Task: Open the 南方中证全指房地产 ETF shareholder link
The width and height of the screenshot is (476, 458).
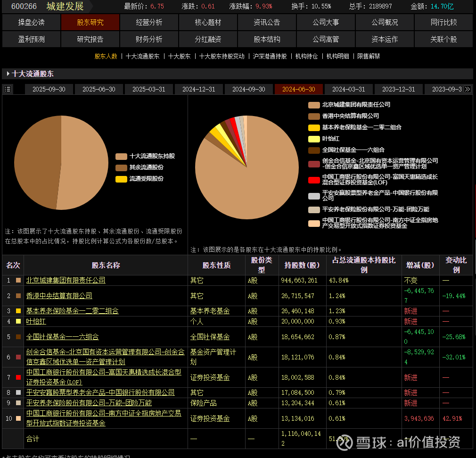Action: pyautogui.click(x=104, y=418)
